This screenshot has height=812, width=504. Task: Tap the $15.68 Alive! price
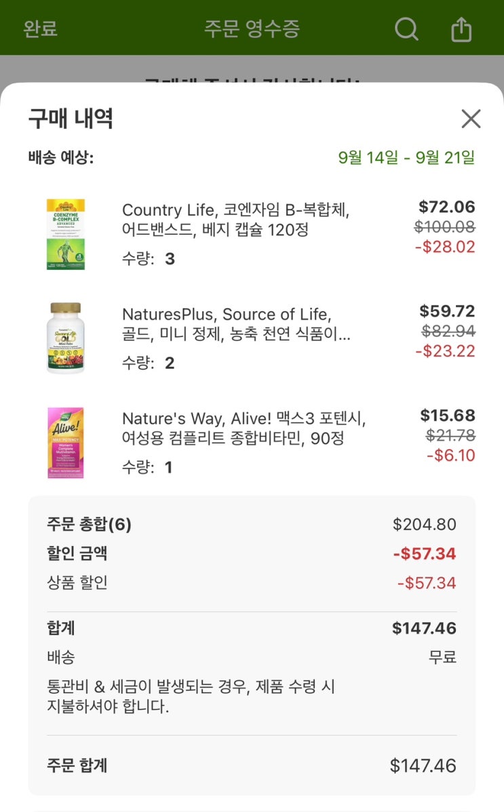tap(447, 415)
